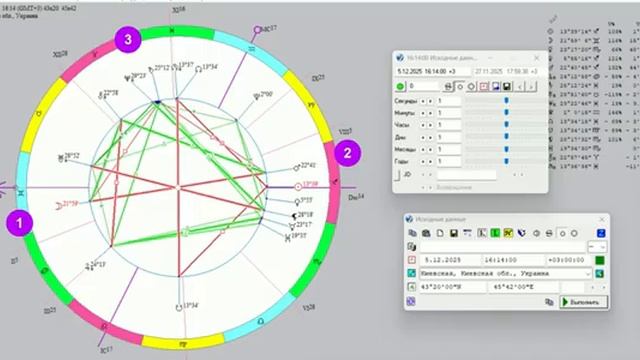Screen dimensions: 640x360
Task: Increase Минуты with its right stepper arrow
Action: coord(430,113)
